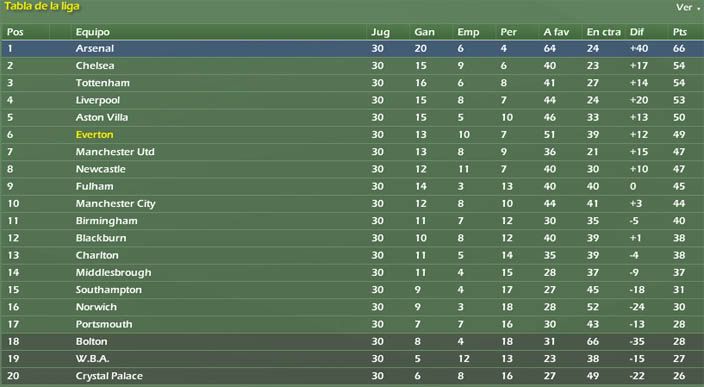
Task: Click the Tabla de la liga title
Action: pos(42,7)
